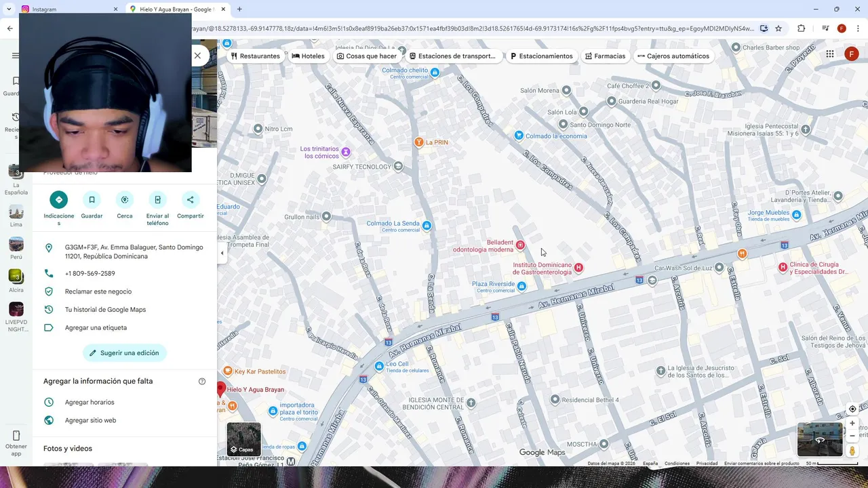Click Plaza Riverside shopping marker
The image size is (868, 488).
click(x=521, y=287)
